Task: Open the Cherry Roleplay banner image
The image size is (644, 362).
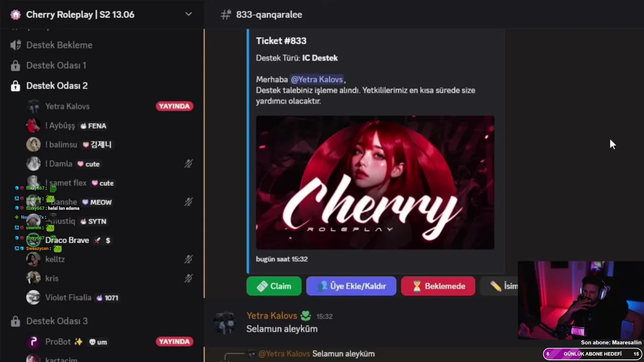Action: coord(375,183)
